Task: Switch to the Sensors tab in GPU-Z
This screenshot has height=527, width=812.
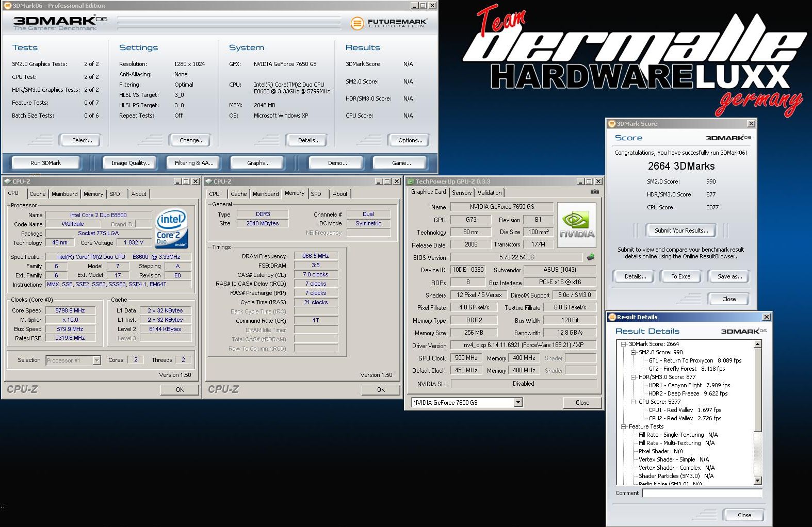Action: [462, 192]
